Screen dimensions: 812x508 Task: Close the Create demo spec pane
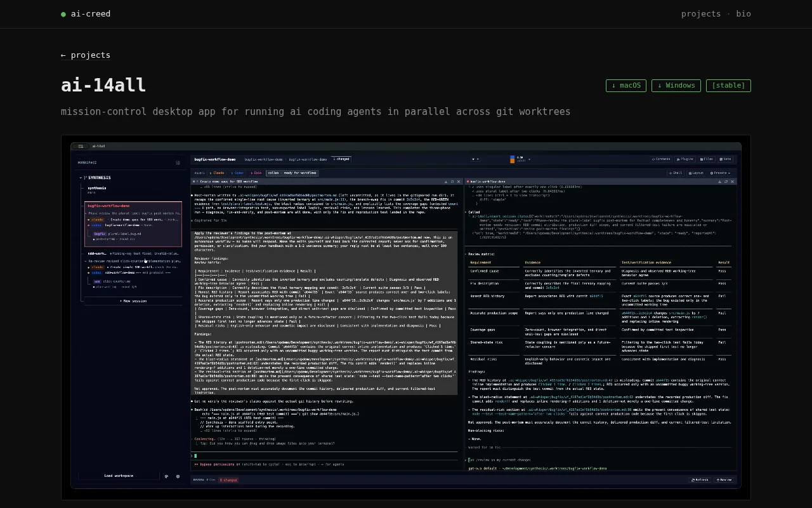click(459, 182)
